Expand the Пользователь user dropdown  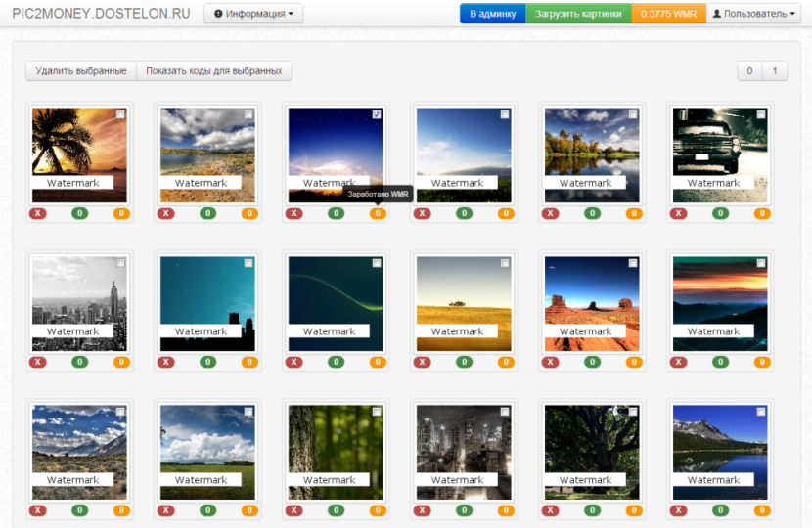tap(754, 14)
